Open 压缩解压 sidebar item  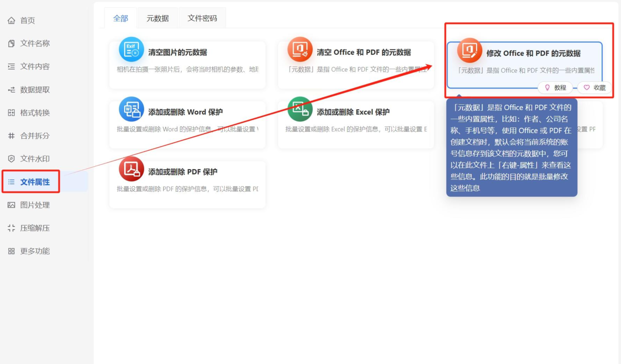pos(35,228)
